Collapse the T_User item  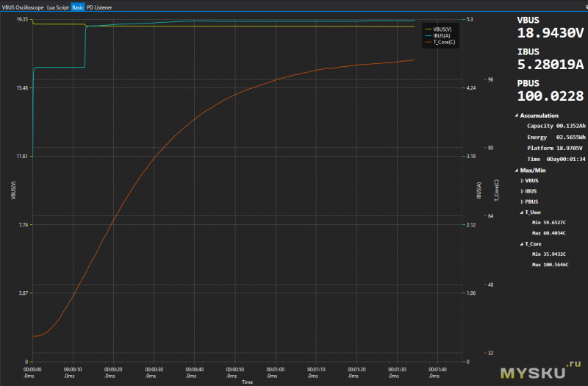click(522, 212)
